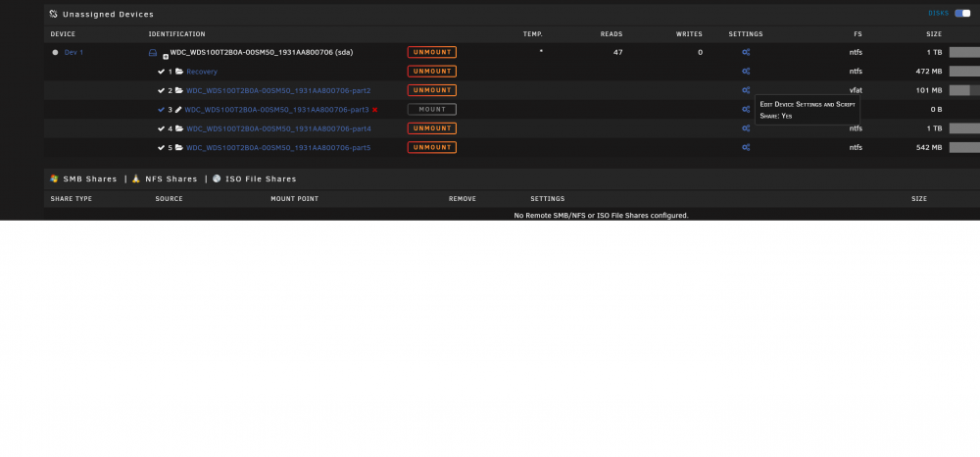The width and height of the screenshot is (980, 457).
Task: Click the part4 1 TB usage bar
Action: 964,128
